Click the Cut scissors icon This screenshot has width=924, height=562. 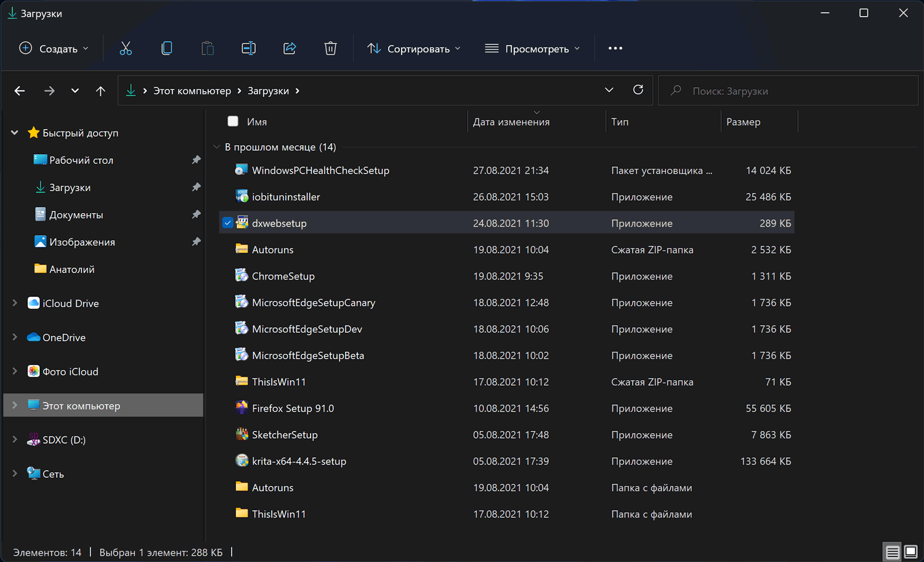click(x=126, y=49)
